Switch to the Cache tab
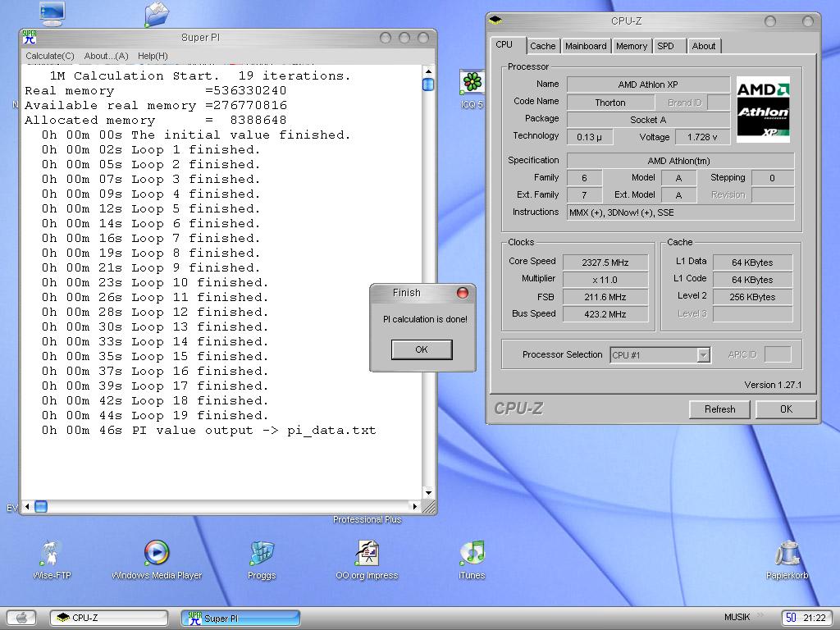This screenshot has width=840, height=630. (x=543, y=46)
